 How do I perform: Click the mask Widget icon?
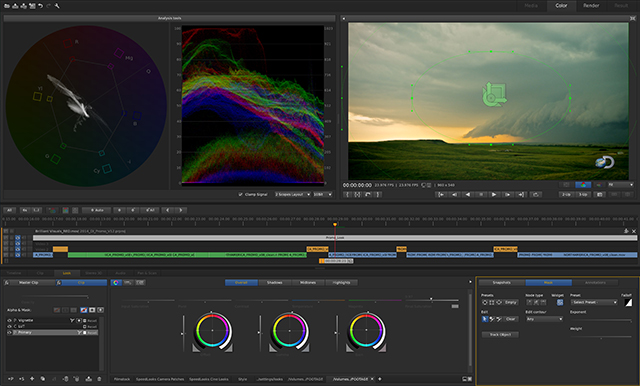560,302
